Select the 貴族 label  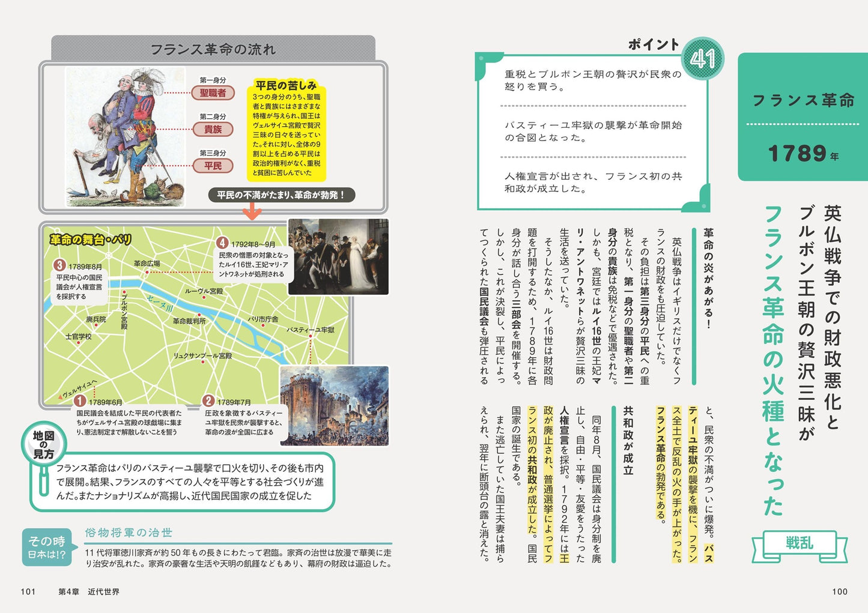coord(213,130)
